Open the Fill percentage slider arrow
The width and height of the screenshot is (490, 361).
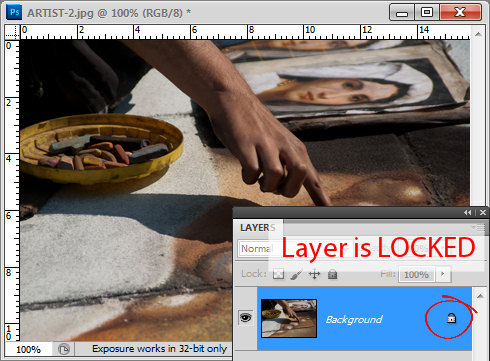click(443, 274)
